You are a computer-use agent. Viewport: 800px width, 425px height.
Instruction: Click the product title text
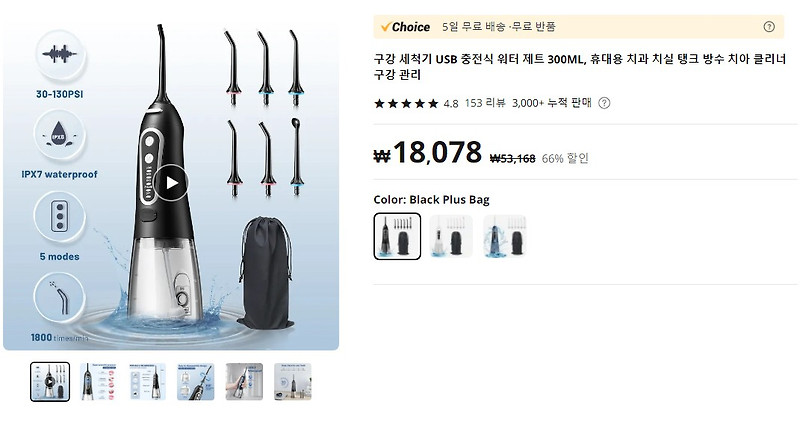[x=580, y=67]
